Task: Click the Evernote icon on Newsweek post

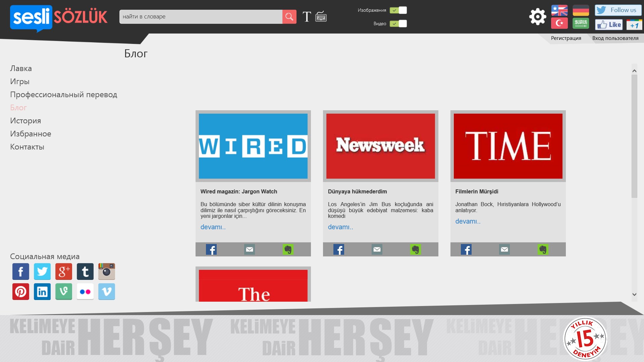Action: (415, 249)
